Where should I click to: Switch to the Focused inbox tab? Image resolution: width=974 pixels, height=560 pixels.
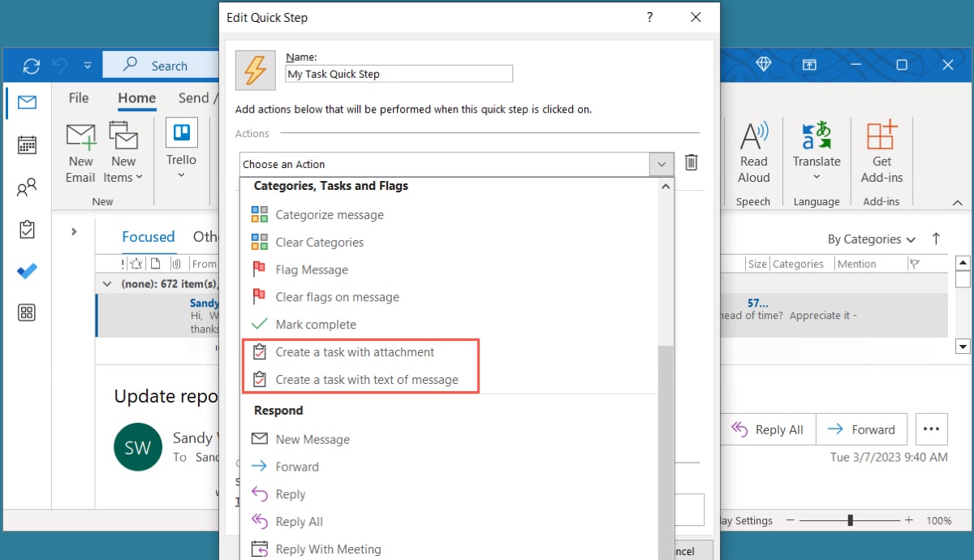[149, 236]
